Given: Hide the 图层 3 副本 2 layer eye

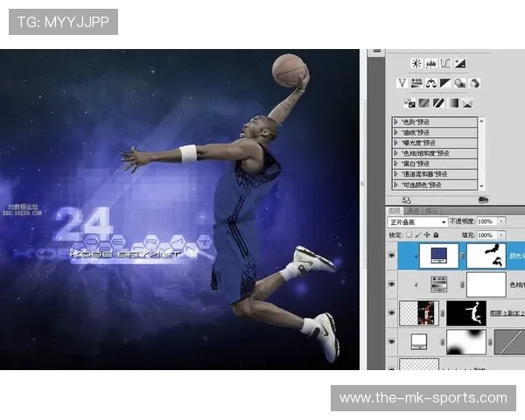Looking at the screenshot, I should (x=391, y=313).
